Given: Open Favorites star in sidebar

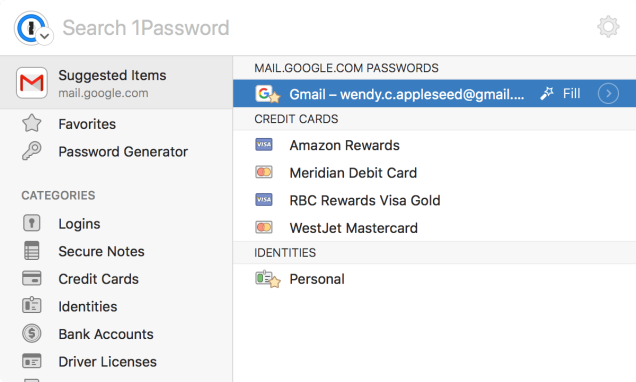Looking at the screenshot, I should pos(32,123).
